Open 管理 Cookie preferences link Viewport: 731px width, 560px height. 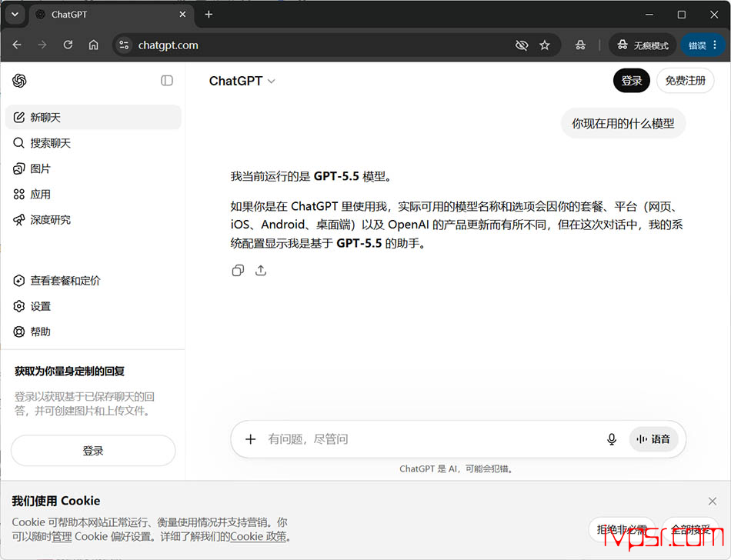[62, 536]
